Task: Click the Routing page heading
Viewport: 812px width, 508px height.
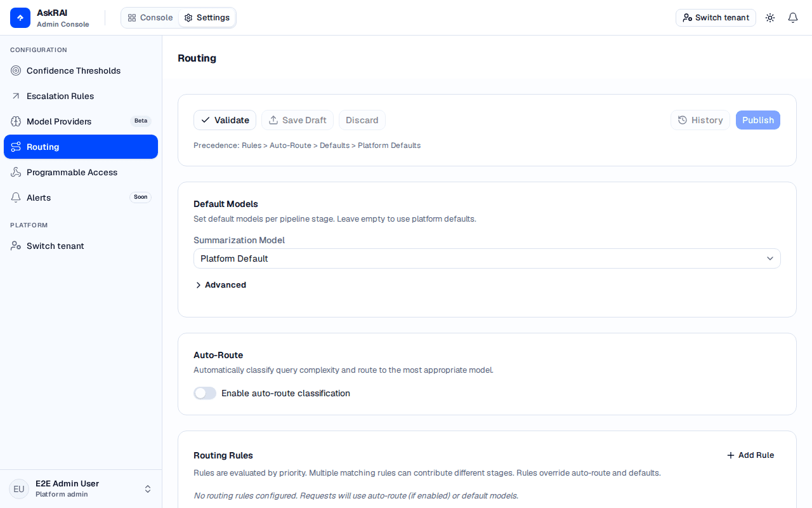Action: click(197, 58)
